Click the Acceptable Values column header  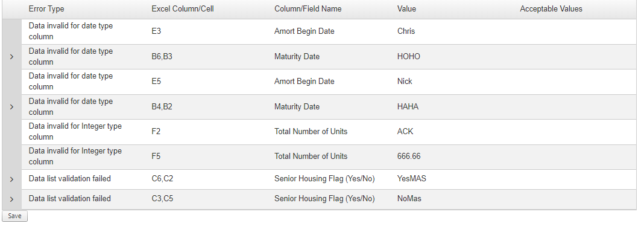coord(551,8)
